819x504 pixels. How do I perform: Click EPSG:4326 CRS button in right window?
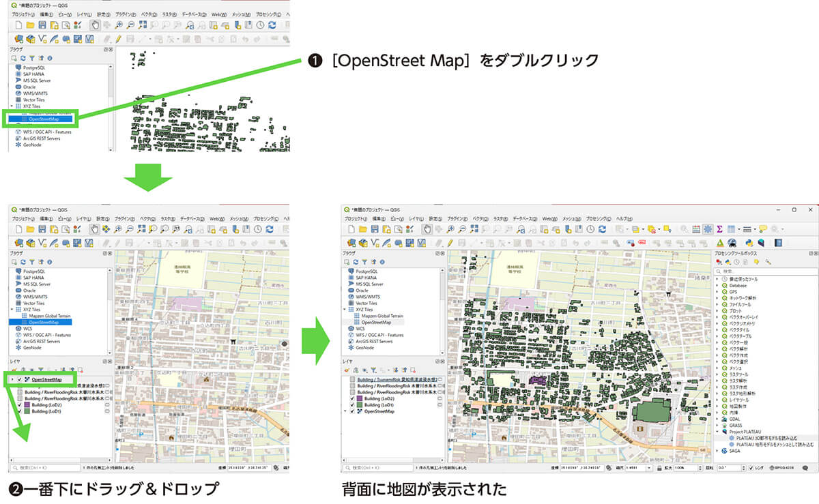coord(782,468)
